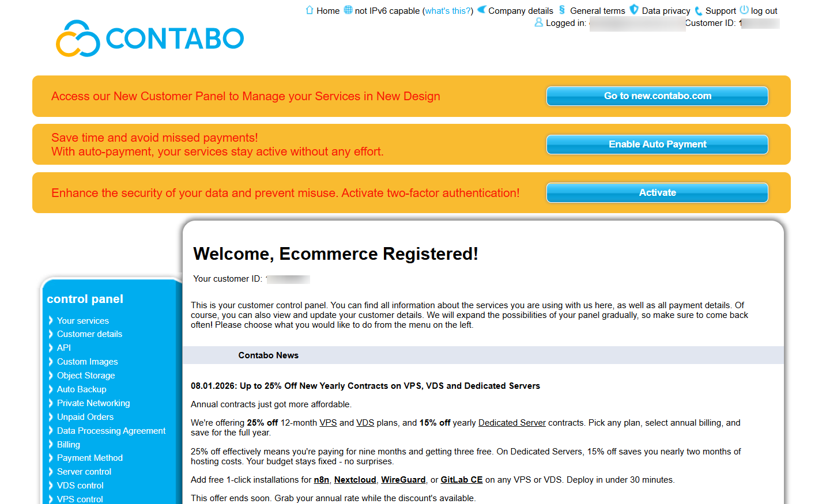Open Company details link

point(521,11)
